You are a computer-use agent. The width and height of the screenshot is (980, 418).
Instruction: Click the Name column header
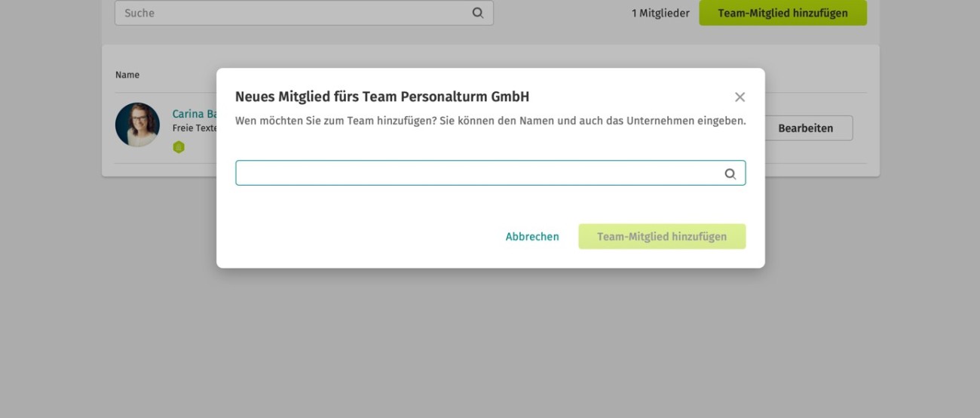tap(127, 75)
